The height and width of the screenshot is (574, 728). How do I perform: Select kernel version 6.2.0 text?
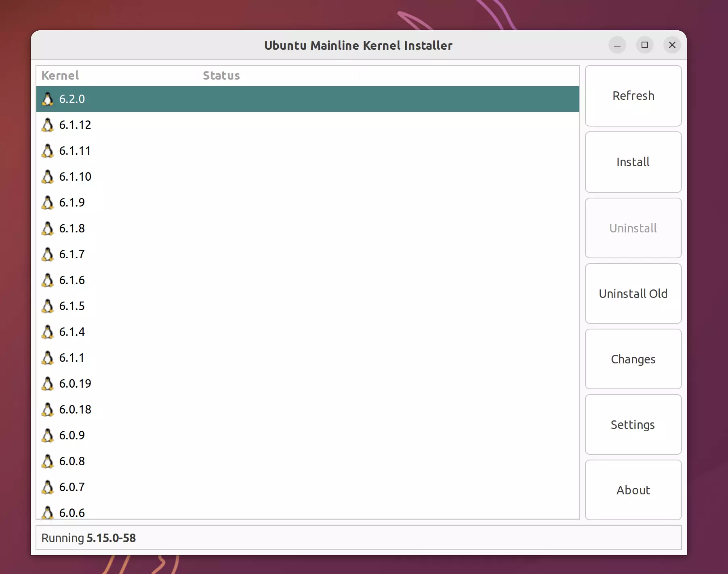coord(72,99)
